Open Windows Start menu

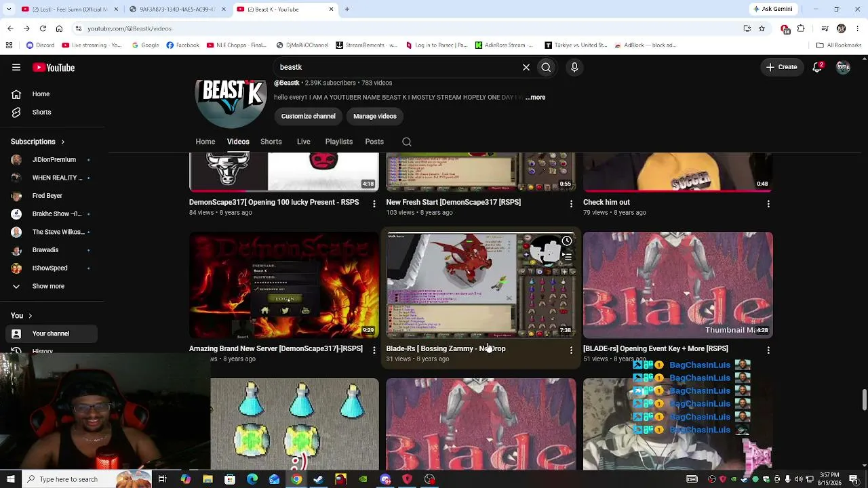coord(10,479)
